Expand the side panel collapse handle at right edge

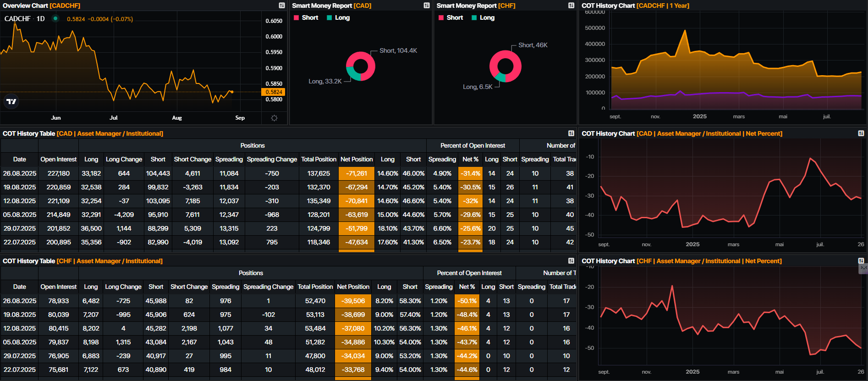click(863, 268)
